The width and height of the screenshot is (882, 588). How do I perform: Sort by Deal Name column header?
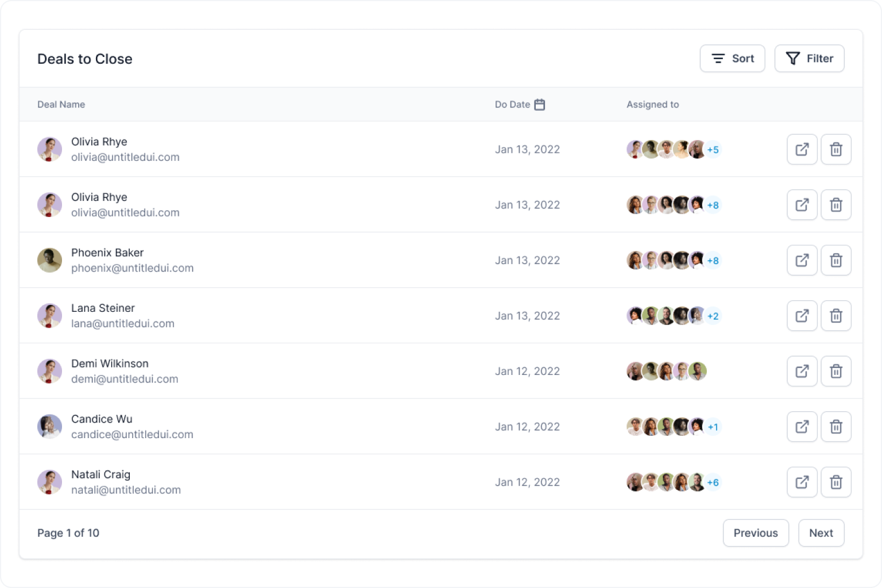[61, 105]
